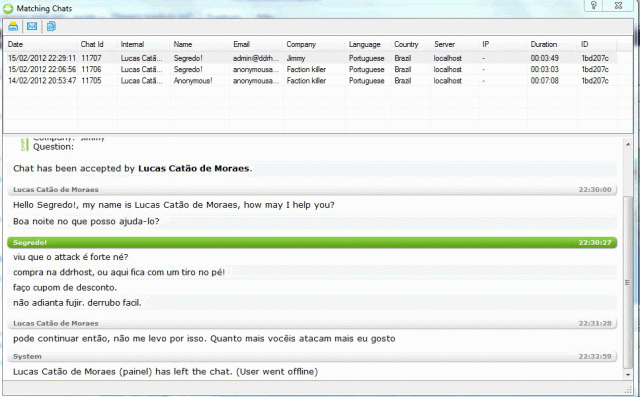The width and height of the screenshot is (640, 397).
Task: Click the envelope email icon in toolbar
Action: [x=32, y=27]
